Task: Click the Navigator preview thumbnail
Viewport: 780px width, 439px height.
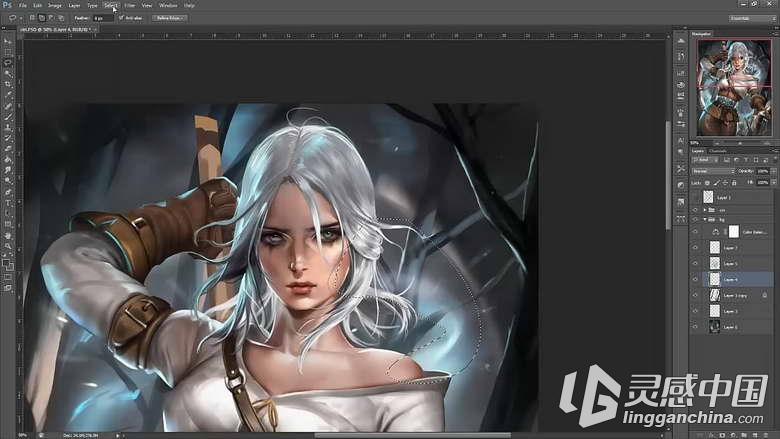Action: point(734,88)
